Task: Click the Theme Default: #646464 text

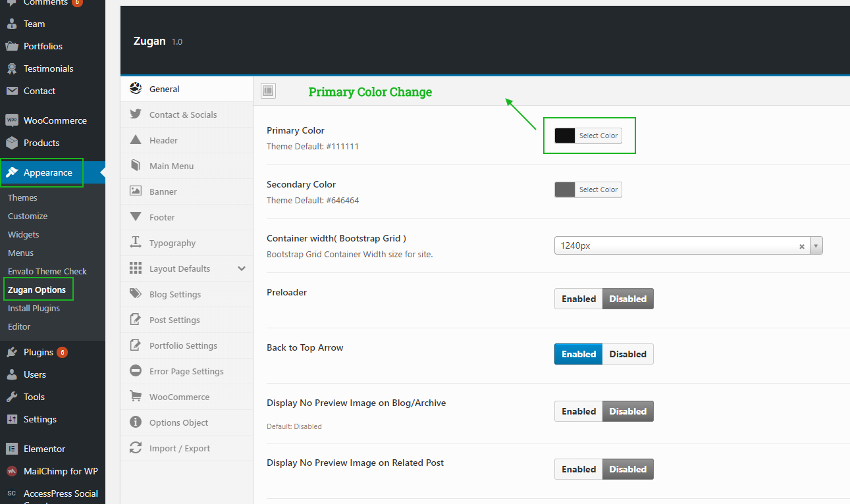Action: tap(313, 200)
